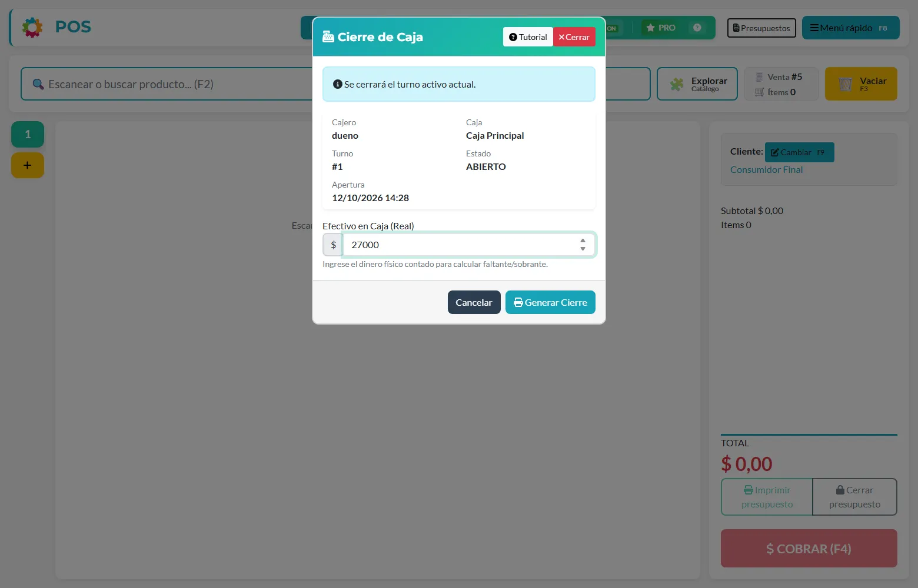
Task: Cancel the cash register closing dialog
Action: tap(474, 302)
